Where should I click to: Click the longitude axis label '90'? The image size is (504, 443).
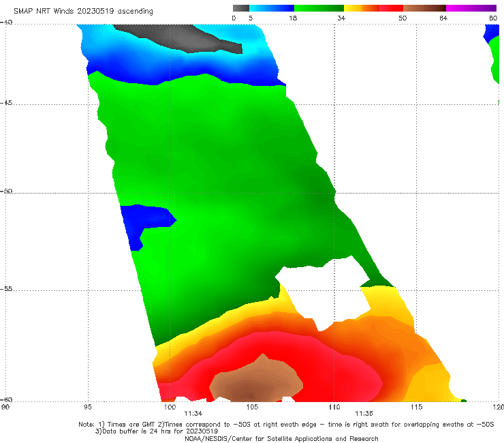tap(5, 408)
